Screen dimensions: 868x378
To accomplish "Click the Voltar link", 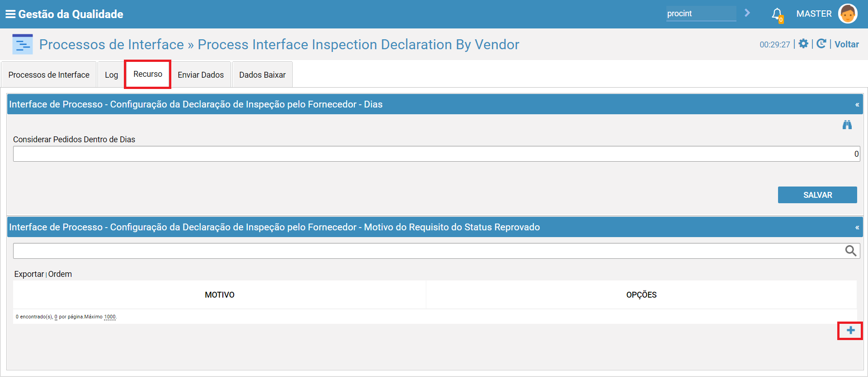I will 847,44.
